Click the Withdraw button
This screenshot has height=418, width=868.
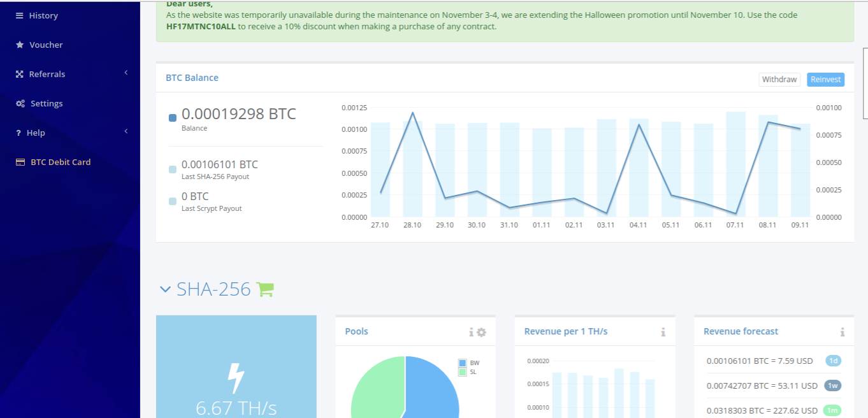click(x=779, y=80)
